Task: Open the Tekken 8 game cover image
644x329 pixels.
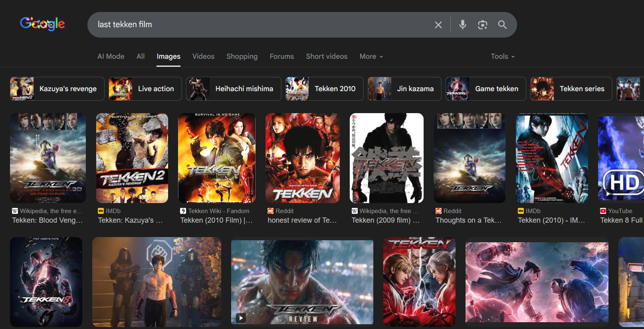Action: pos(46,282)
